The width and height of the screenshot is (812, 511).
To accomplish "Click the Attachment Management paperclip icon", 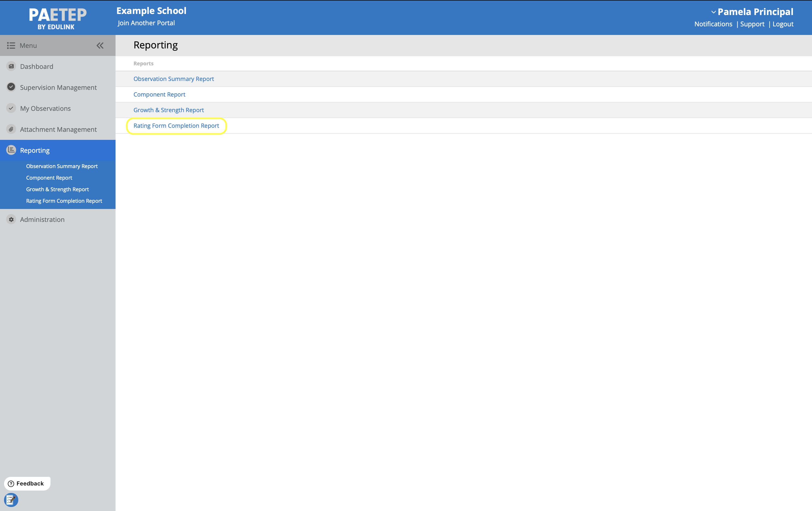I will click(x=11, y=129).
